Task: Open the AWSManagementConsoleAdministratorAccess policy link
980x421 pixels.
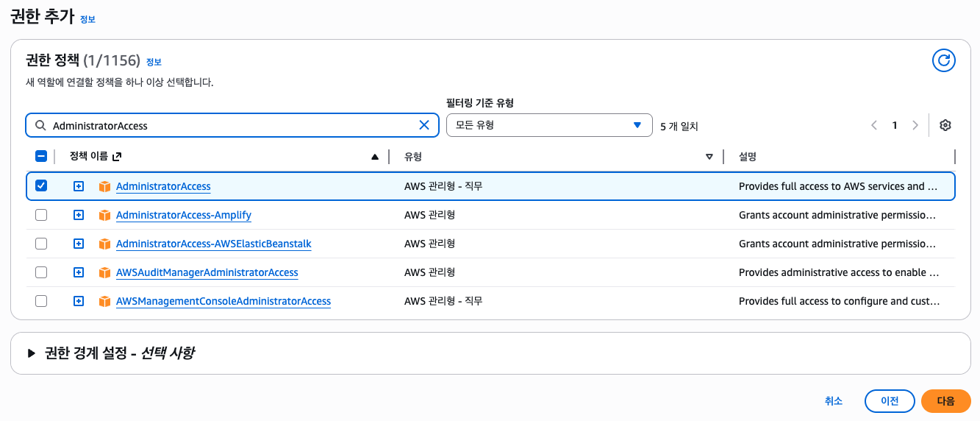Action: (x=223, y=301)
